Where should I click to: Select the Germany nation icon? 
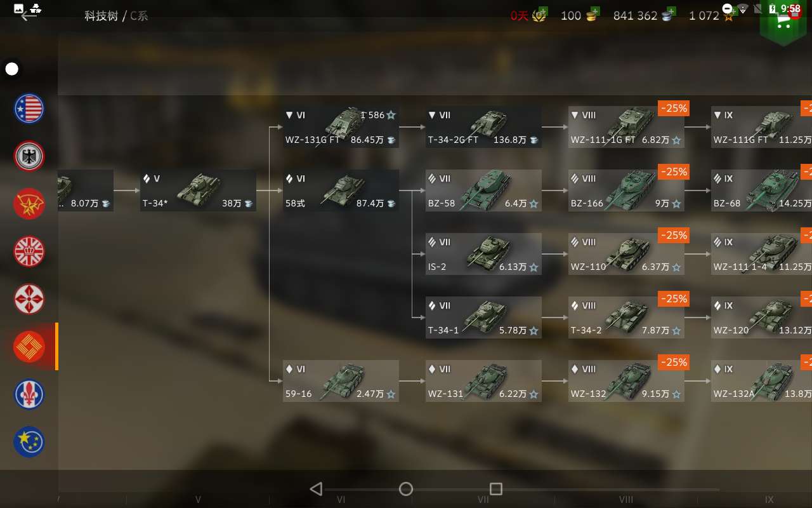click(29, 156)
